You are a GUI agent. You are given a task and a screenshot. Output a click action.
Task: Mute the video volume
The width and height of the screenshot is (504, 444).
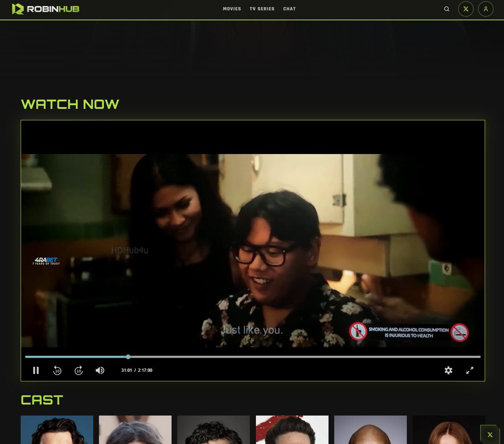100,370
